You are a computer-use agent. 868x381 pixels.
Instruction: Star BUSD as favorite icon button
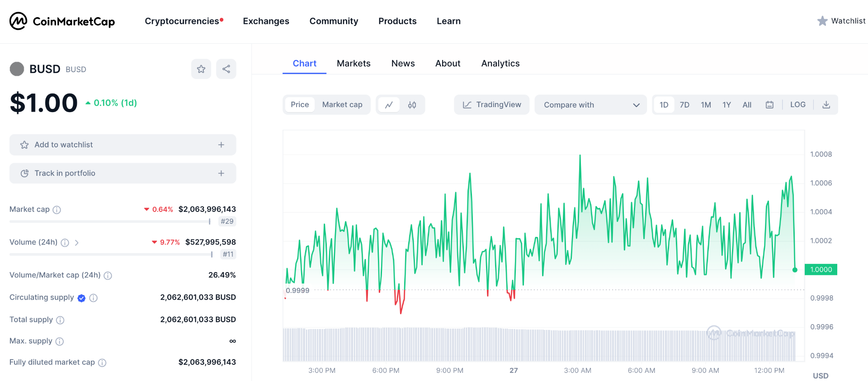[201, 69]
